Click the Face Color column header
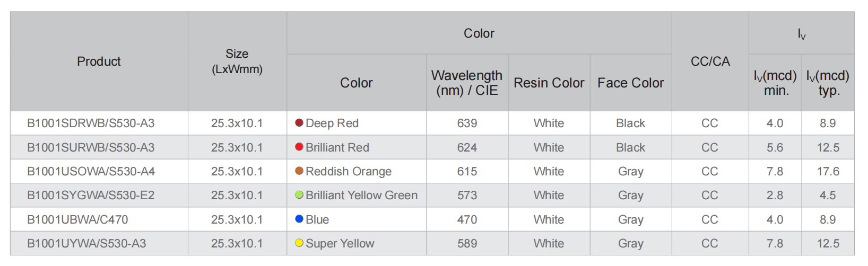Viewport: 868px width, 266px height. pos(631,83)
